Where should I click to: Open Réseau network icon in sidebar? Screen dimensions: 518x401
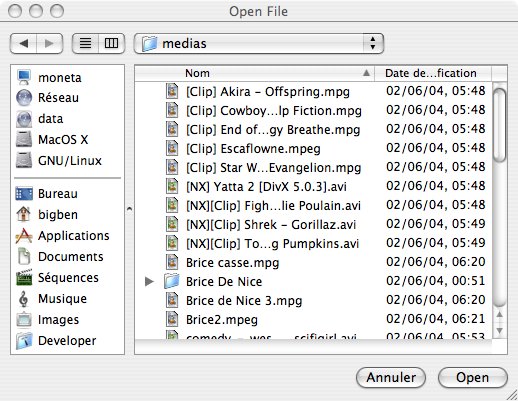click(x=24, y=98)
